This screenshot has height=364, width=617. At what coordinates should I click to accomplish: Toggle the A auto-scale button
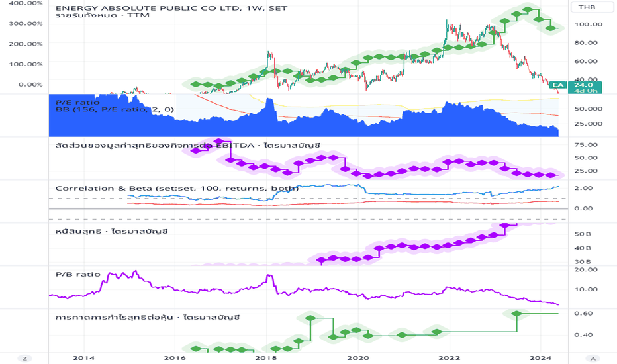coord(593,358)
